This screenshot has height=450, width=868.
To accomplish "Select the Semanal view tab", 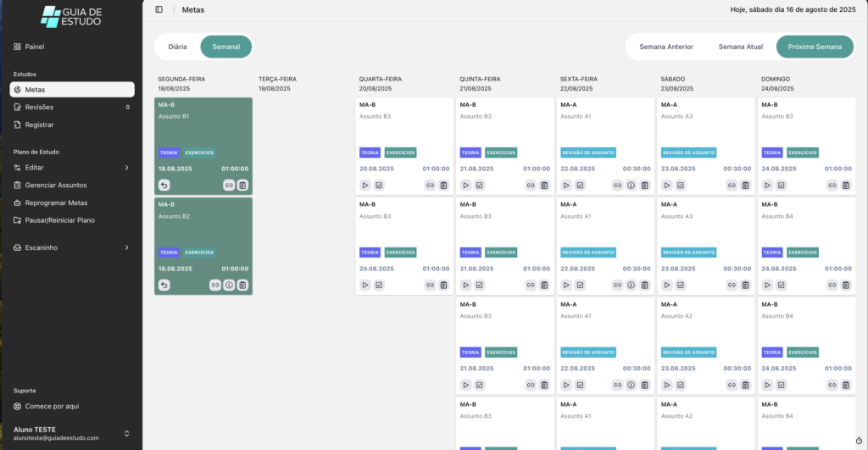I will pos(225,47).
